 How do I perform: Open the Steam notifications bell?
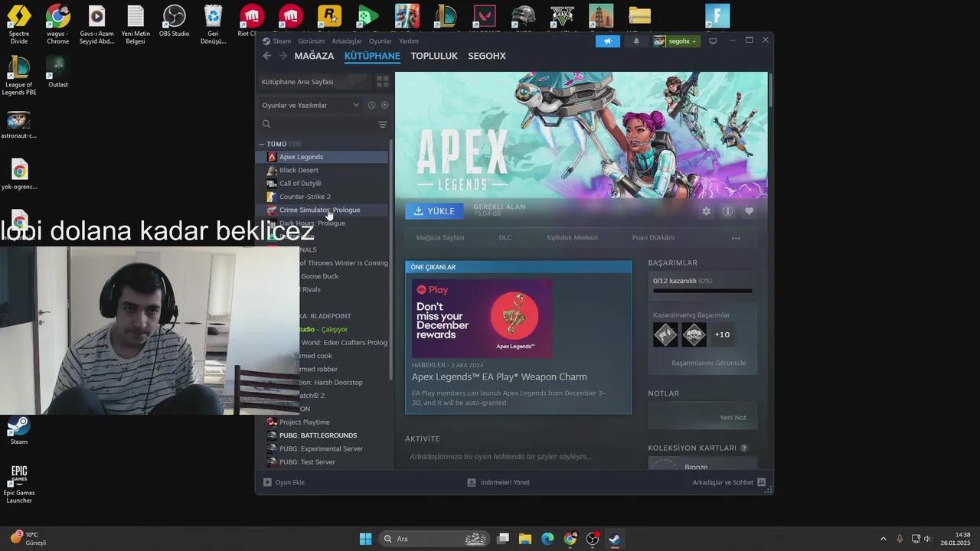click(635, 41)
